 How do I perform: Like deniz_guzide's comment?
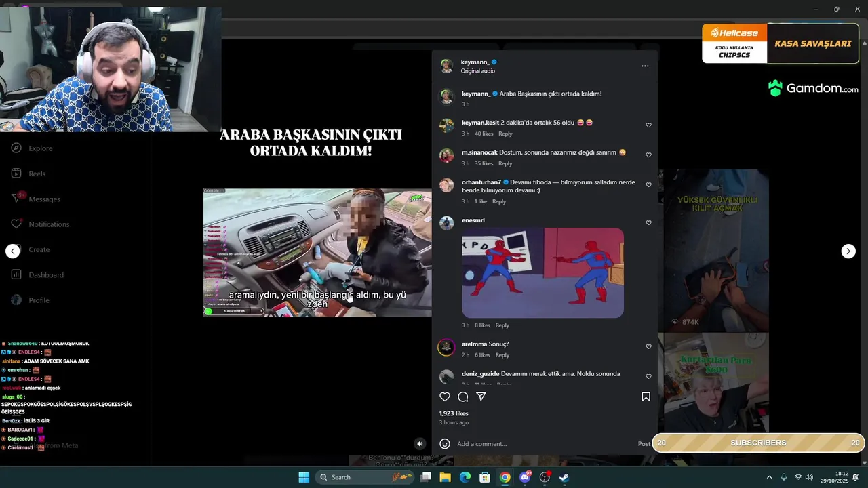pos(648,377)
